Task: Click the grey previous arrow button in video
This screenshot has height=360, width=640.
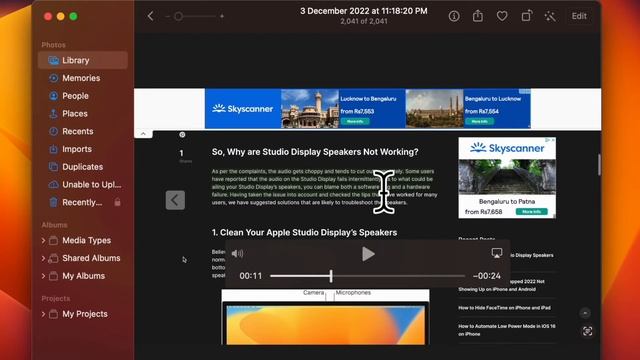Action: [175, 200]
